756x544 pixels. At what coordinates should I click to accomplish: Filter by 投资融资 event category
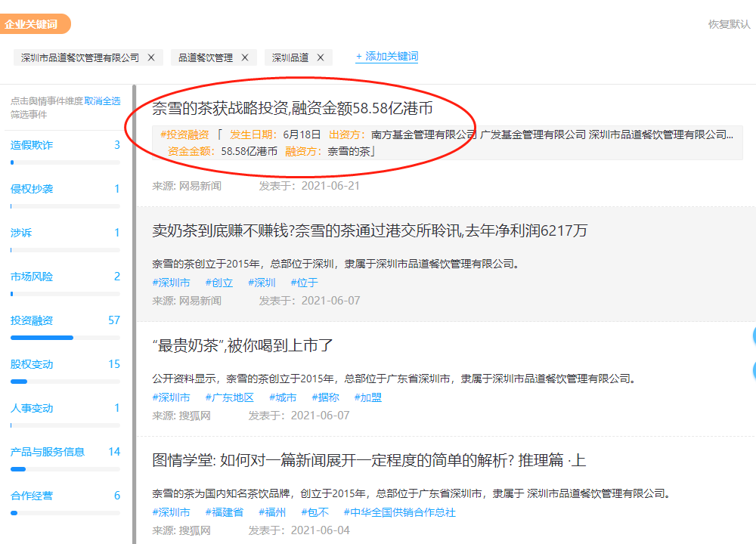pos(32,320)
